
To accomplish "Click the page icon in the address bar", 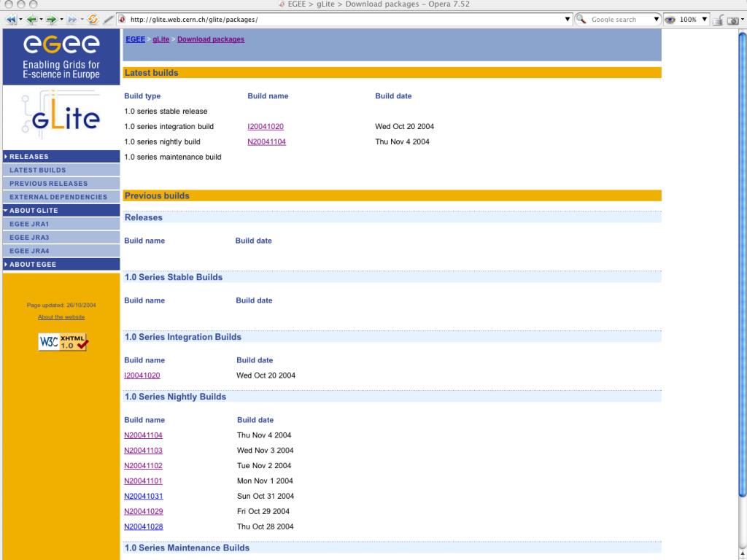I will pos(122,20).
